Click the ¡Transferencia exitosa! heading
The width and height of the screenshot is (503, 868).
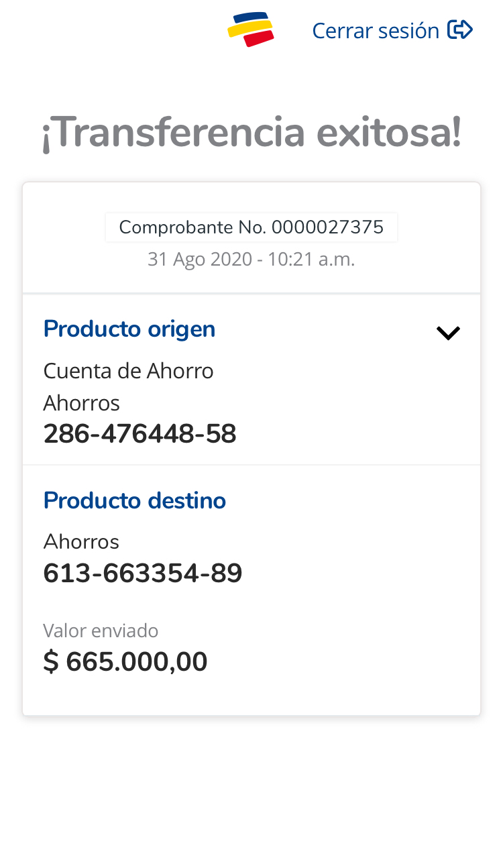[x=251, y=133]
